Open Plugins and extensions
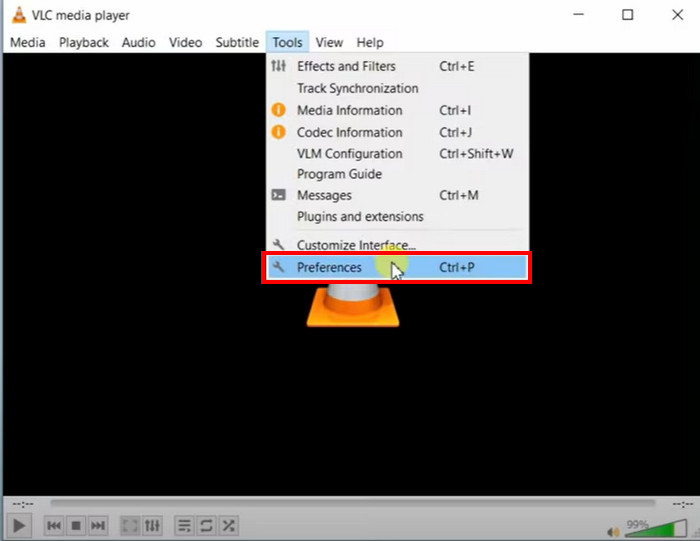The height and width of the screenshot is (541, 700). click(x=397, y=216)
